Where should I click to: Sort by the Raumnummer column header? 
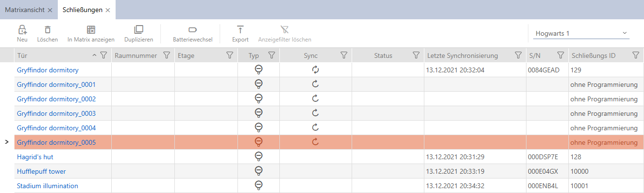point(136,55)
